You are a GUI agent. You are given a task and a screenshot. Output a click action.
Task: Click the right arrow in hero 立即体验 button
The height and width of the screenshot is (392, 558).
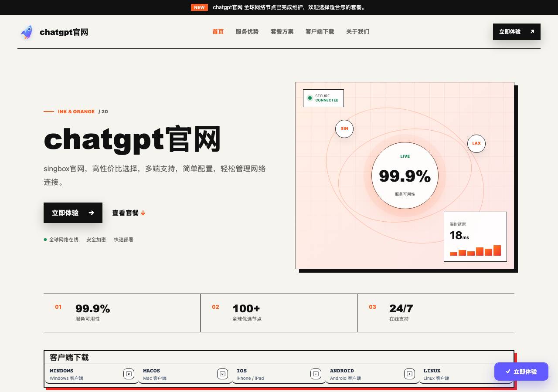coord(91,213)
